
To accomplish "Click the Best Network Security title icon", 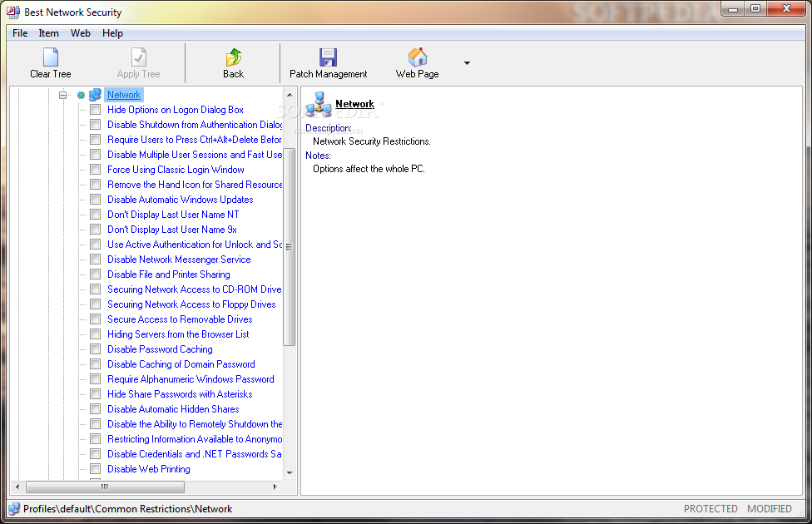I will pyautogui.click(x=13, y=12).
